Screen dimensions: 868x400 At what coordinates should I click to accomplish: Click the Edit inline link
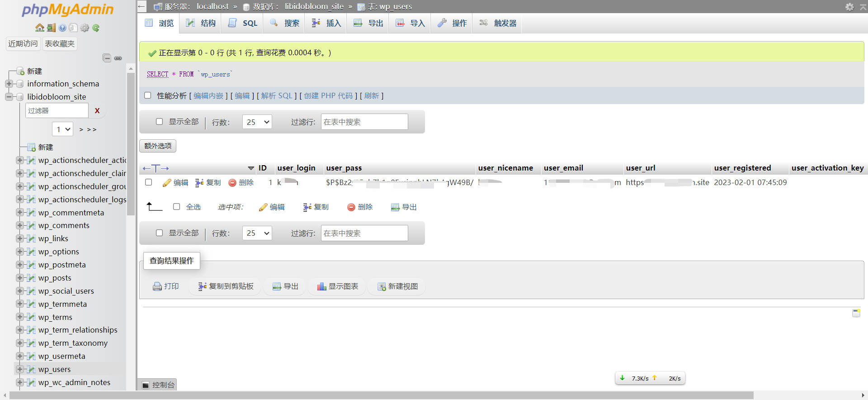(x=208, y=95)
